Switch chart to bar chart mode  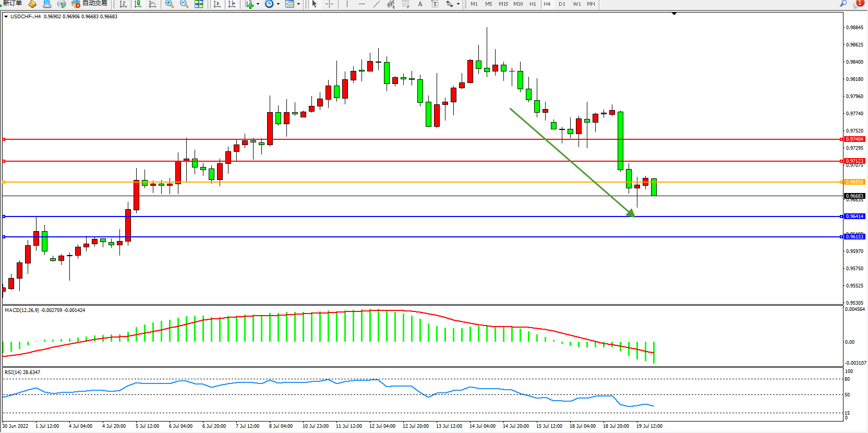(x=123, y=4)
